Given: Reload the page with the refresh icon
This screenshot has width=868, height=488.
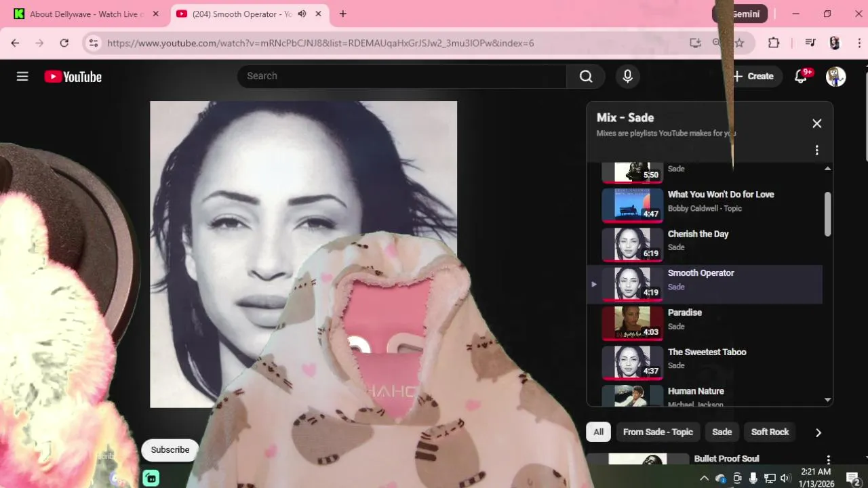Looking at the screenshot, I should coord(64,43).
